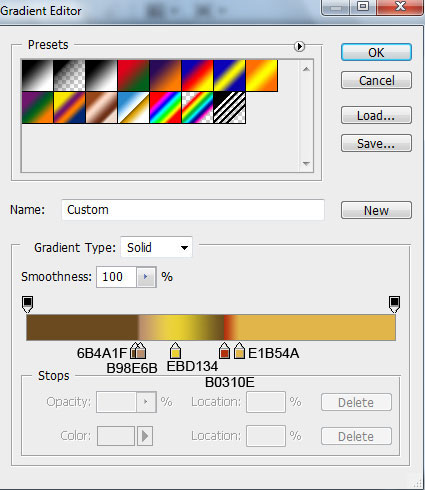Image resolution: width=425 pixels, height=490 pixels.
Task: Choose the transparent stripes gradient preset
Action: pyautogui.click(x=229, y=108)
